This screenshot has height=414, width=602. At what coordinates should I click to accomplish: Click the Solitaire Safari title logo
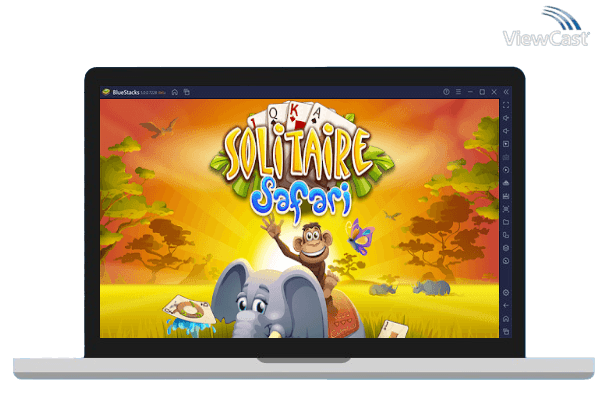click(x=302, y=163)
